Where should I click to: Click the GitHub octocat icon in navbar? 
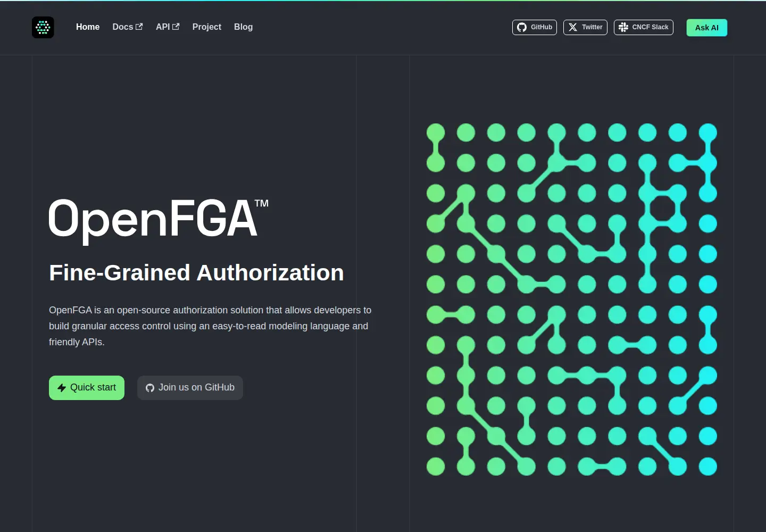tap(522, 27)
